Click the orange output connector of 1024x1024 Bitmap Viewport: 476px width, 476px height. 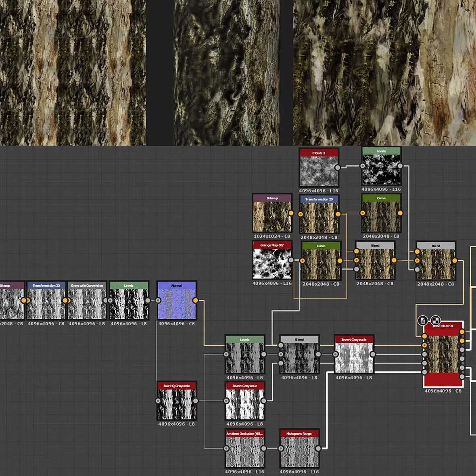tap(291, 213)
